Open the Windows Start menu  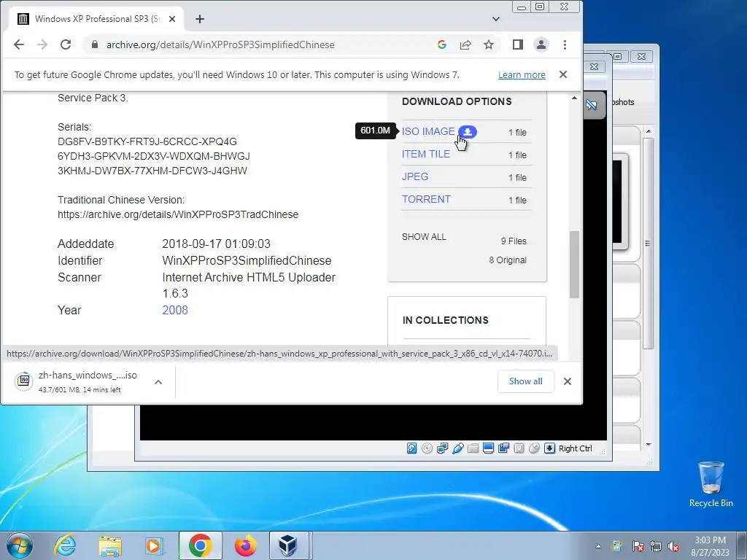tap(20, 545)
